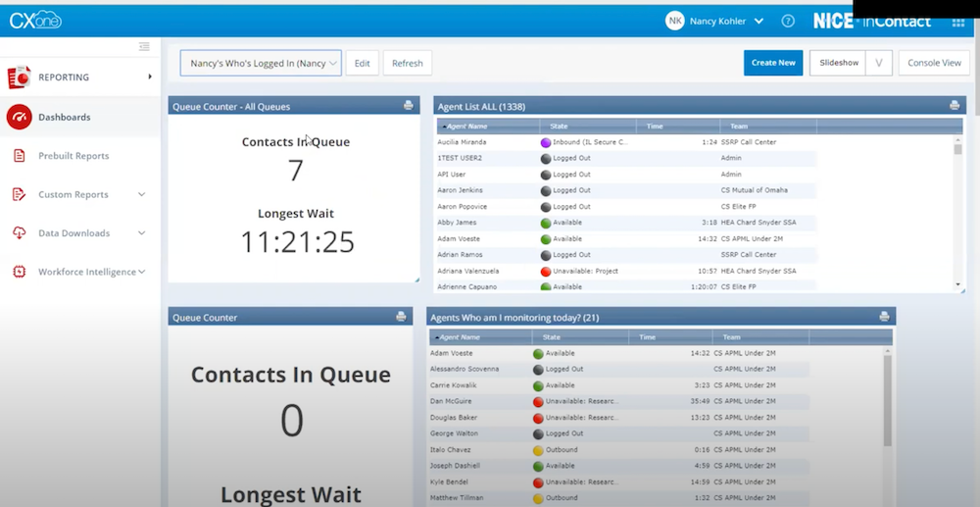Collapse the sidebar menu icon

[144, 47]
